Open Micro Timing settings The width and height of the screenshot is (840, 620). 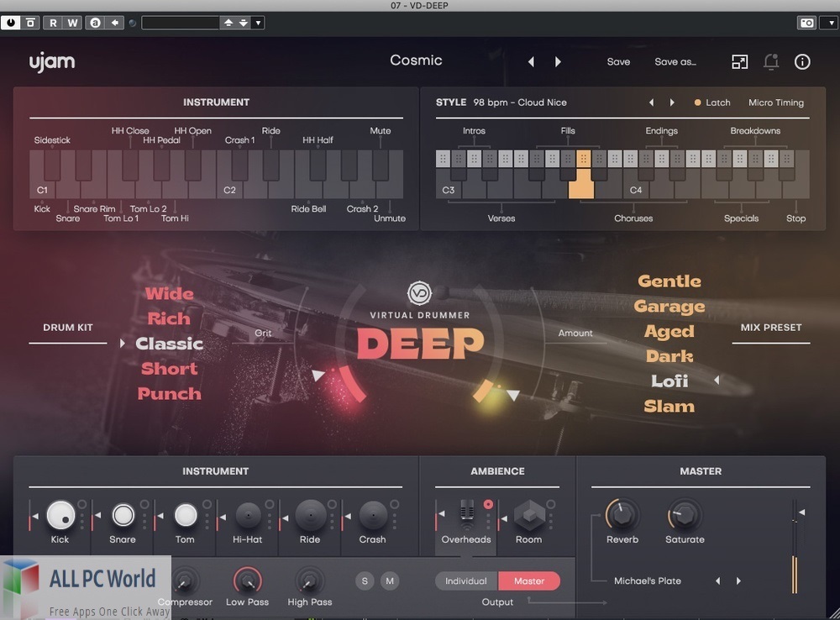pos(775,102)
